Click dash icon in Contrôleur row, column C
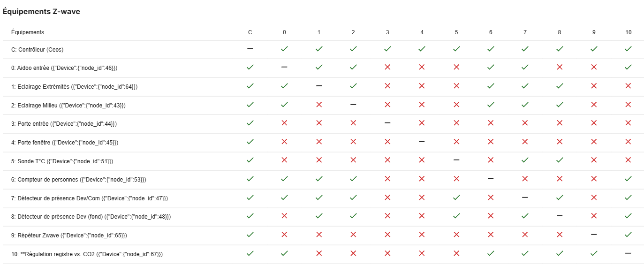 tap(250, 49)
